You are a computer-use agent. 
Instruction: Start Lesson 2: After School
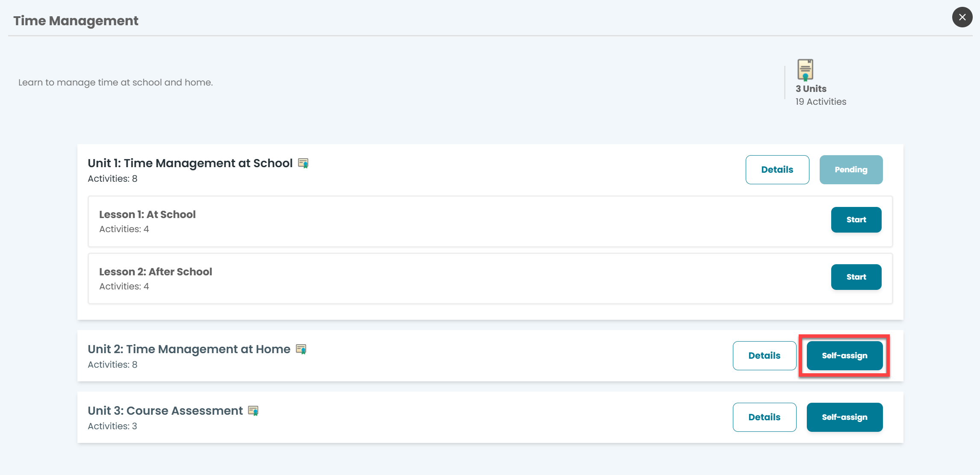[x=856, y=277]
